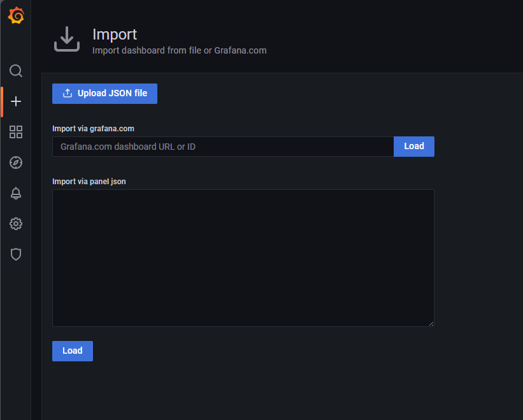Open the Alerting bell icon
This screenshot has width=523, height=420.
(x=16, y=193)
